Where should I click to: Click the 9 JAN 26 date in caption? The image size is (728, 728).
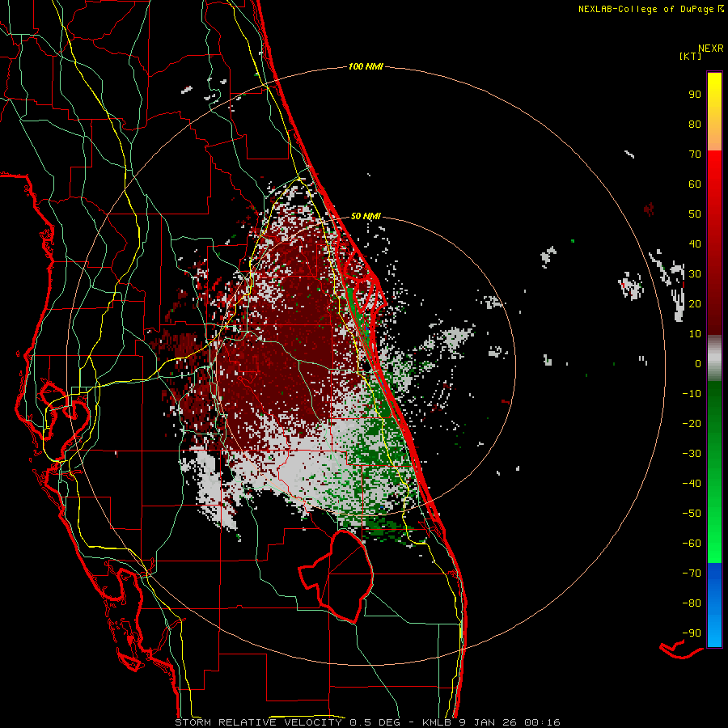[489, 722]
